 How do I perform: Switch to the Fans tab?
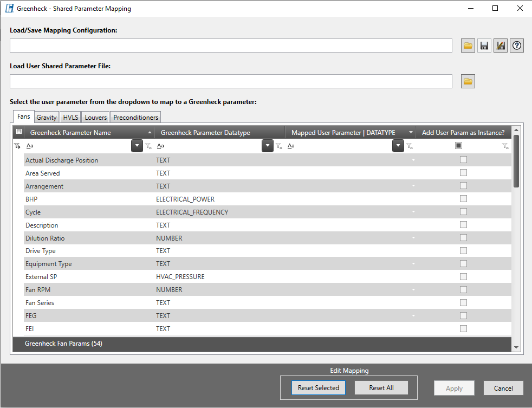[24, 116]
